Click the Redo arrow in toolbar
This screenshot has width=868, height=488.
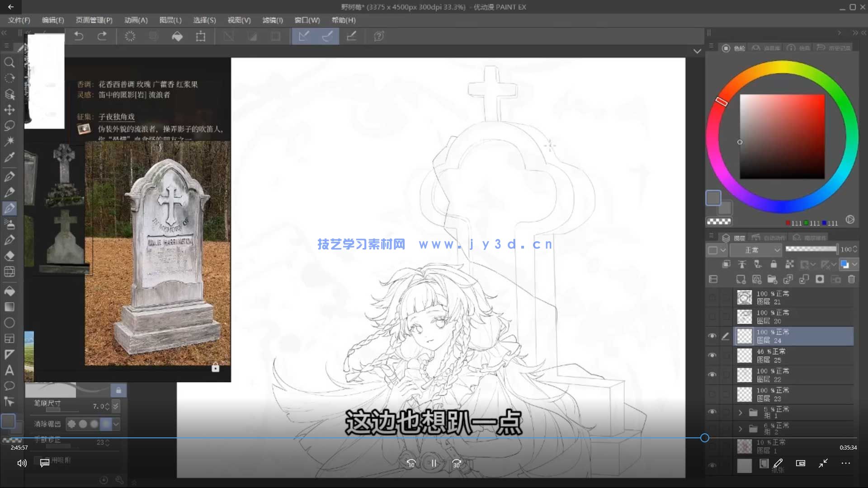pyautogui.click(x=102, y=36)
